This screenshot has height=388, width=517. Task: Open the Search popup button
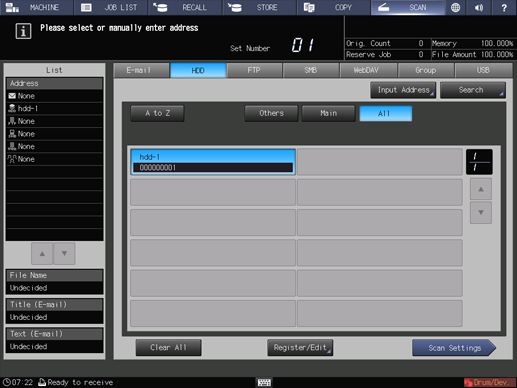click(x=473, y=90)
